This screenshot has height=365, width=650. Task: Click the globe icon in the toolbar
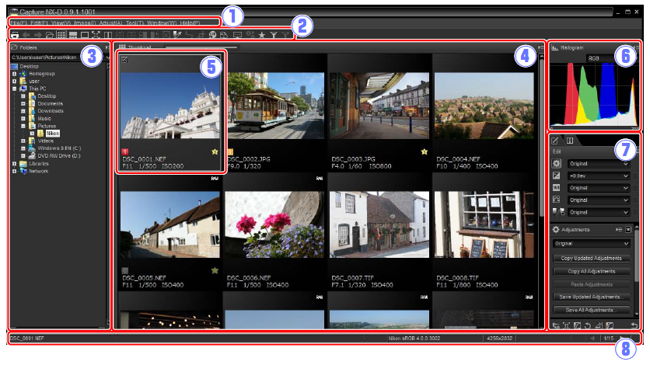click(x=212, y=35)
